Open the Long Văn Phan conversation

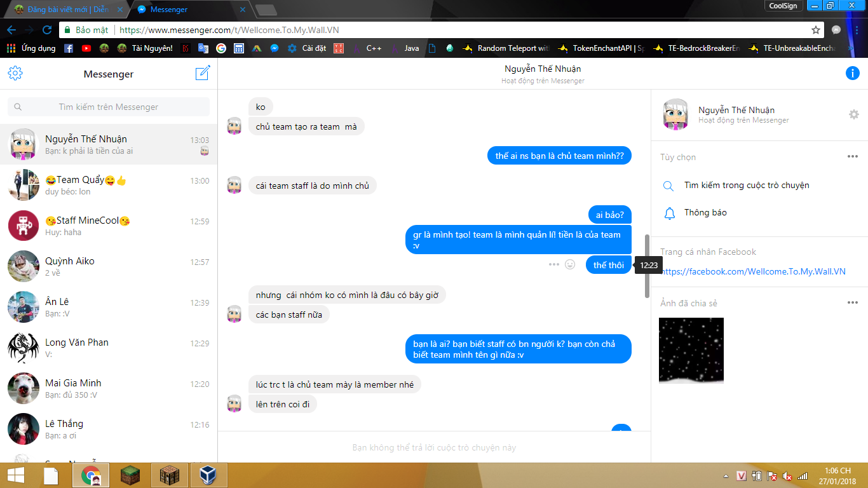[x=109, y=348]
